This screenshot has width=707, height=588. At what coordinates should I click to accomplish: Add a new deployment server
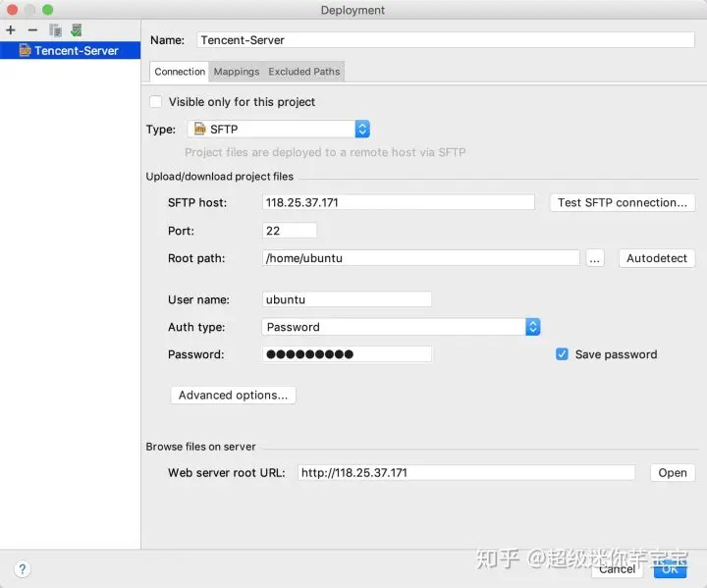click(x=11, y=30)
